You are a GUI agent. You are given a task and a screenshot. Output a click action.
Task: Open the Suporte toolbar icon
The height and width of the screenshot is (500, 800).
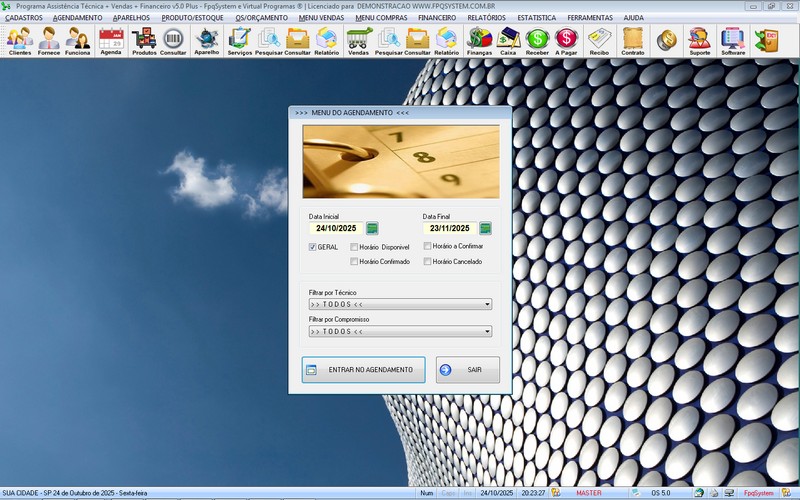coord(699,41)
